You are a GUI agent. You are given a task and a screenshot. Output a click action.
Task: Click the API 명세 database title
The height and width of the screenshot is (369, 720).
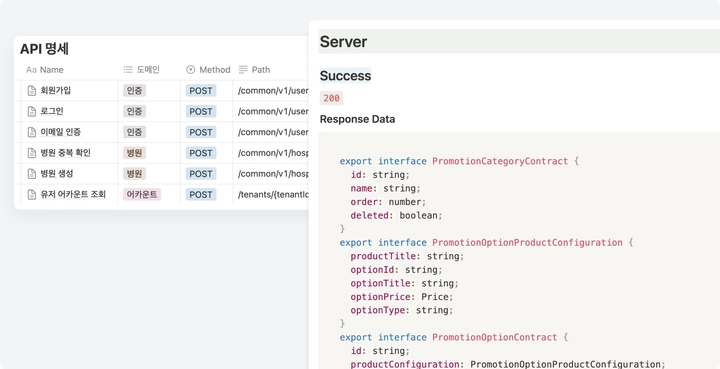(x=44, y=49)
